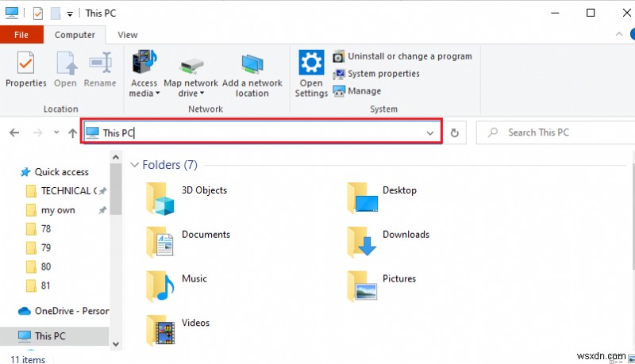
Task: Select This PC in navigation pane
Action: tap(55, 335)
